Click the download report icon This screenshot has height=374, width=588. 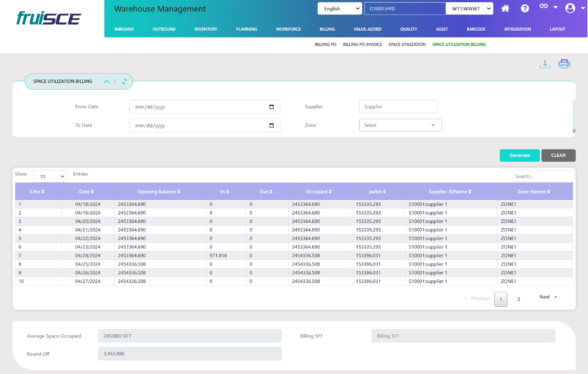pos(545,64)
